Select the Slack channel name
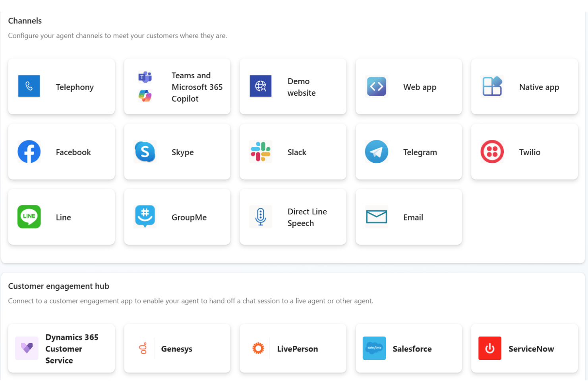 click(297, 152)
